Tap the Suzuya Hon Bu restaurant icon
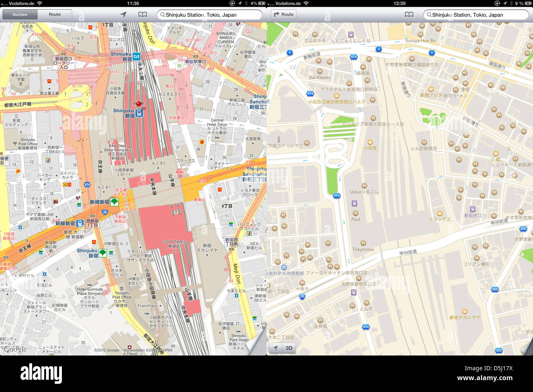The width and height of the screenshot is (533, 392). click(x=421, y=34)
